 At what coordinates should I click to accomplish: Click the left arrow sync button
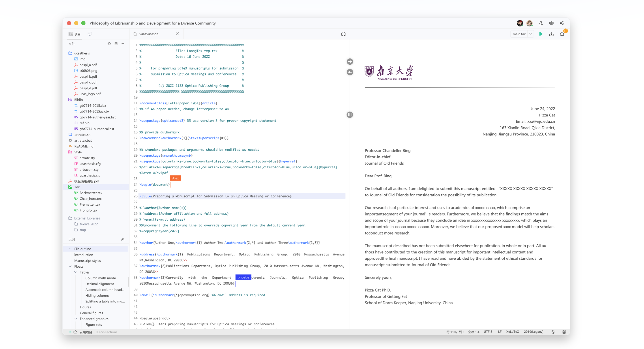click(350, 72)
